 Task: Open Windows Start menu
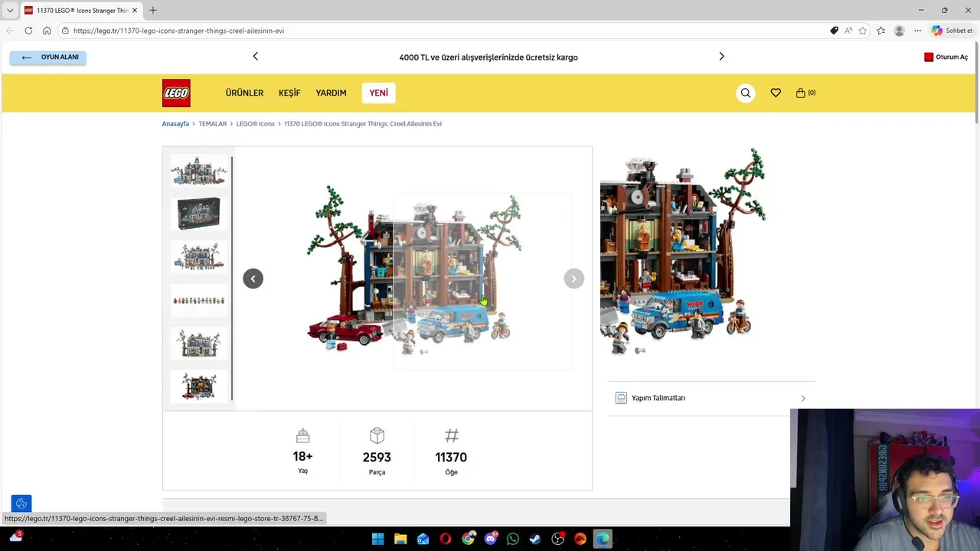click(x=377, y=539)
